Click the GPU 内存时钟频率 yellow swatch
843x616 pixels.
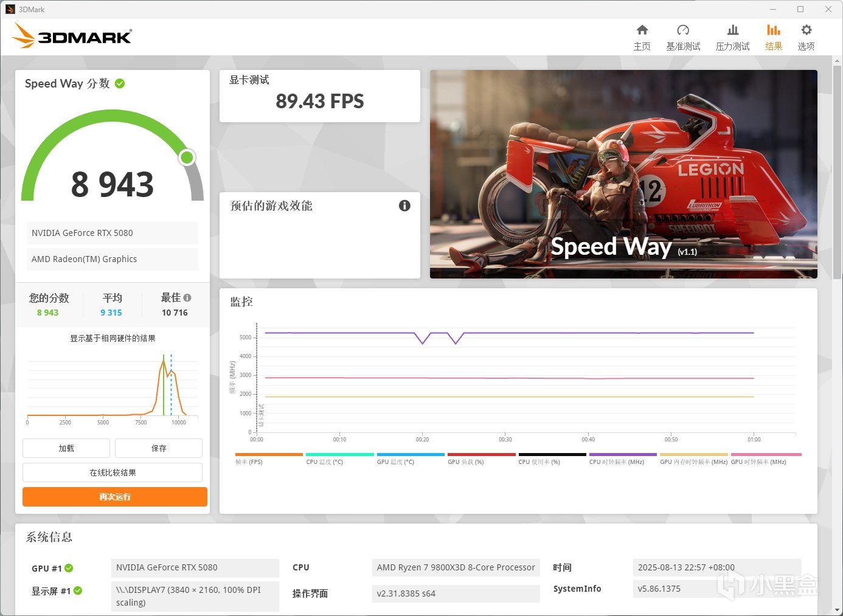[694, 454]
